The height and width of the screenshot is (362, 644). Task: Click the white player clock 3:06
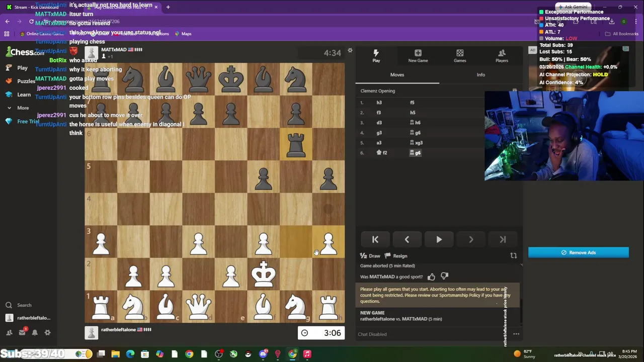coord(321,333)
